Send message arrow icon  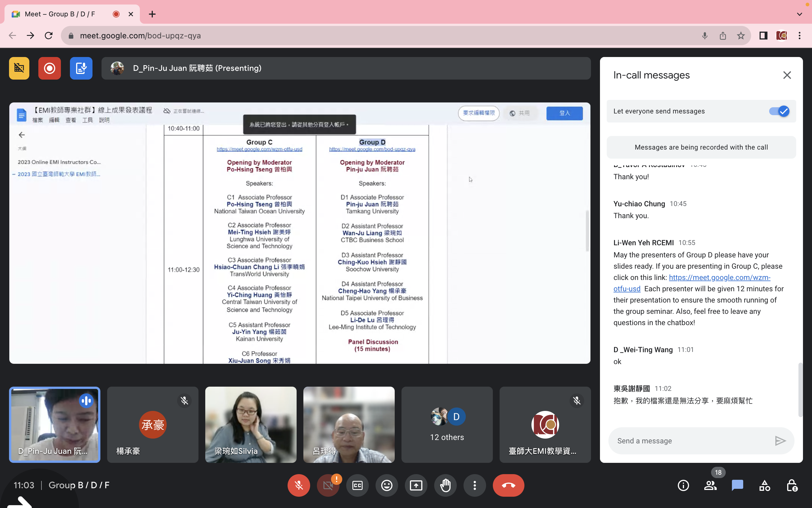tap(780, 441)
